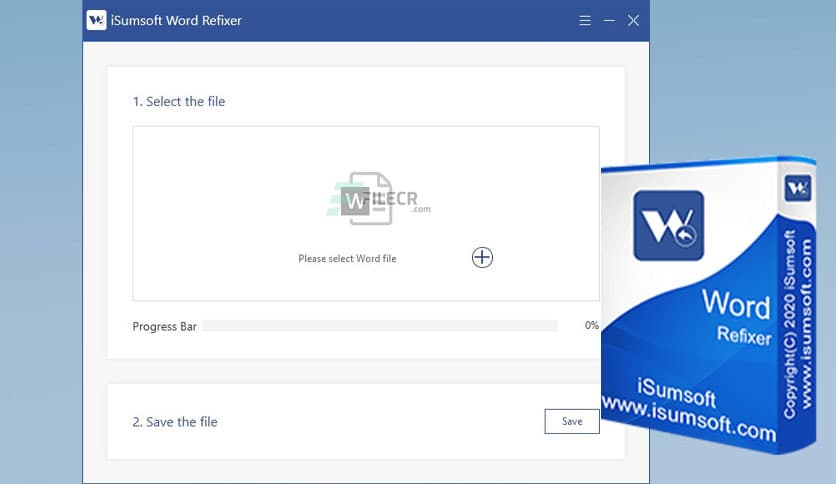This screenshot has height=484, width=836.
Task: Click the plus icon to add Word file
Action: 482,257
